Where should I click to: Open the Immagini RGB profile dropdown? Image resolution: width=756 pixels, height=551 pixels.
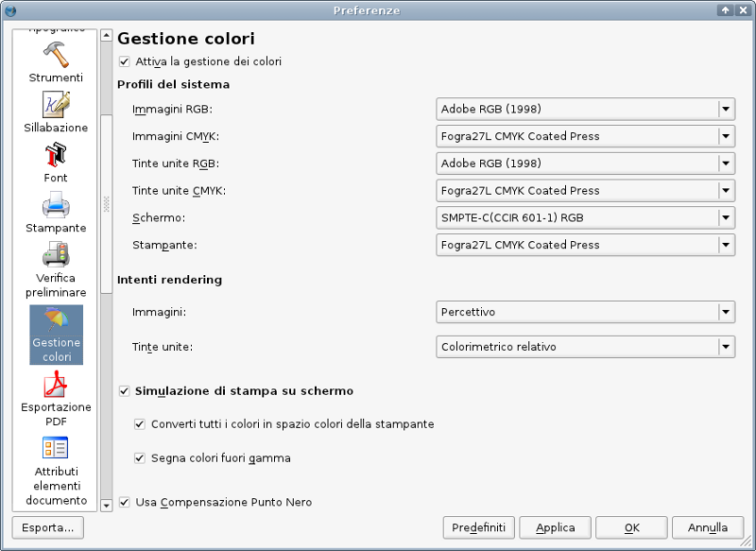coord(585,109)
